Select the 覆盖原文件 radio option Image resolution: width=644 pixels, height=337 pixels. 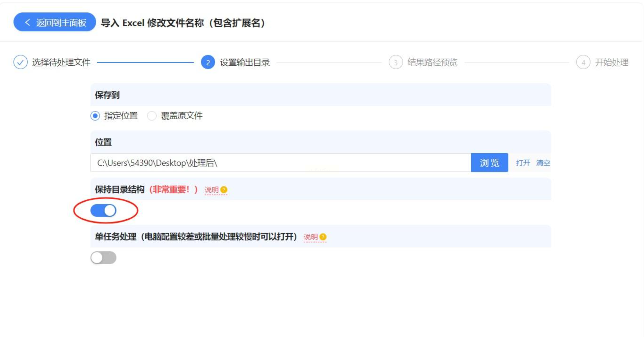coord(152,116)
